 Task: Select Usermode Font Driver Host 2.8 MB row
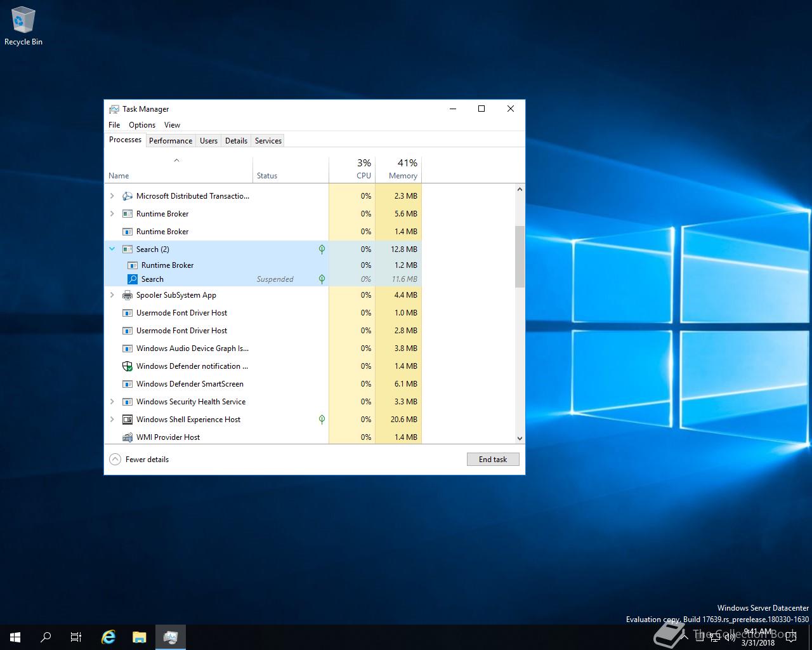263,331
